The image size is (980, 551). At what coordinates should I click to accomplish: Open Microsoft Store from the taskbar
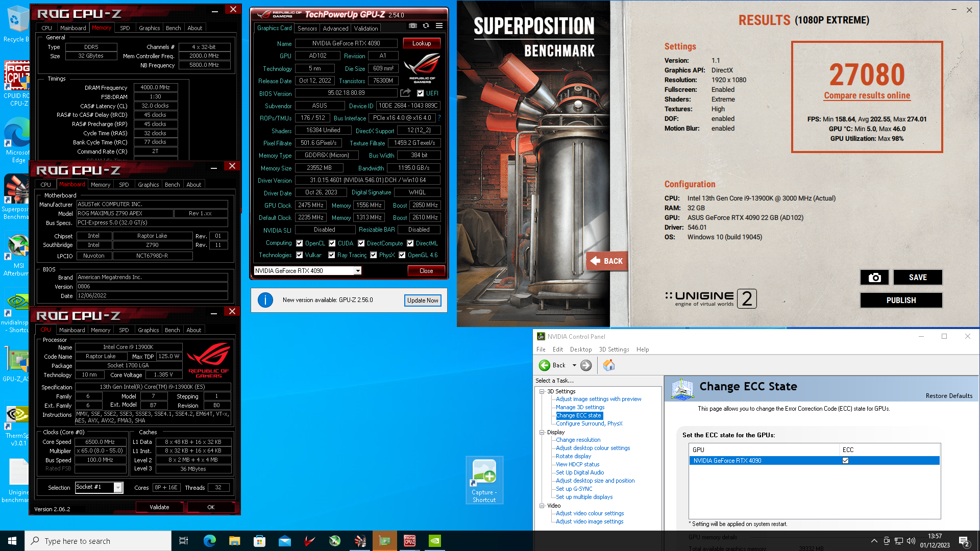tap(259, 541)
